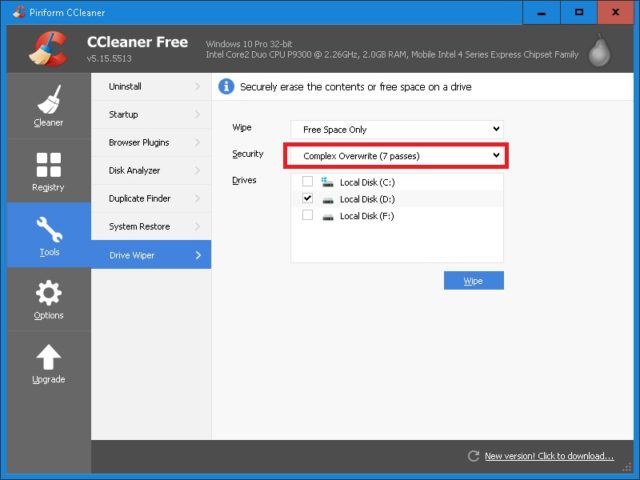Click the blue info icon
The image size is (640, 480).
pos(226,87)
